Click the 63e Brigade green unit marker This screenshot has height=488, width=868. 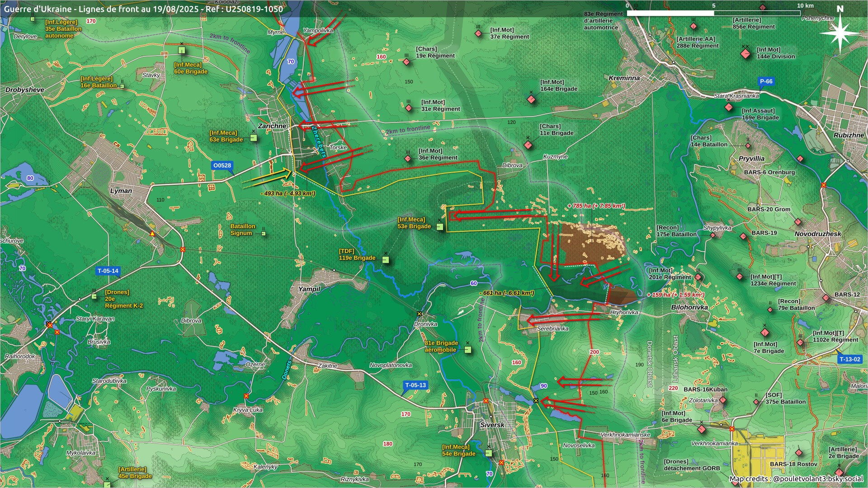pyautogui.click(x=254, y=138)
